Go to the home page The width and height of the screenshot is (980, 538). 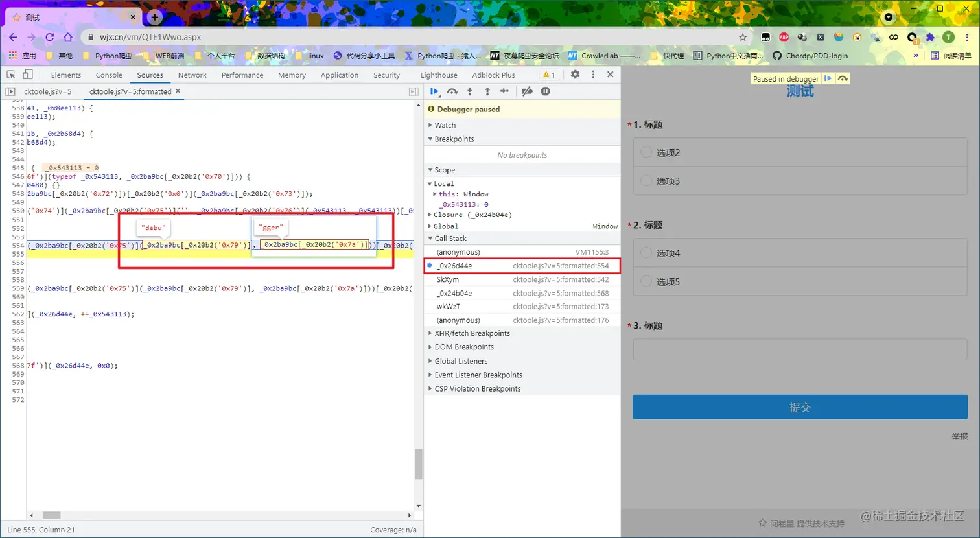(x=68, y=37)
